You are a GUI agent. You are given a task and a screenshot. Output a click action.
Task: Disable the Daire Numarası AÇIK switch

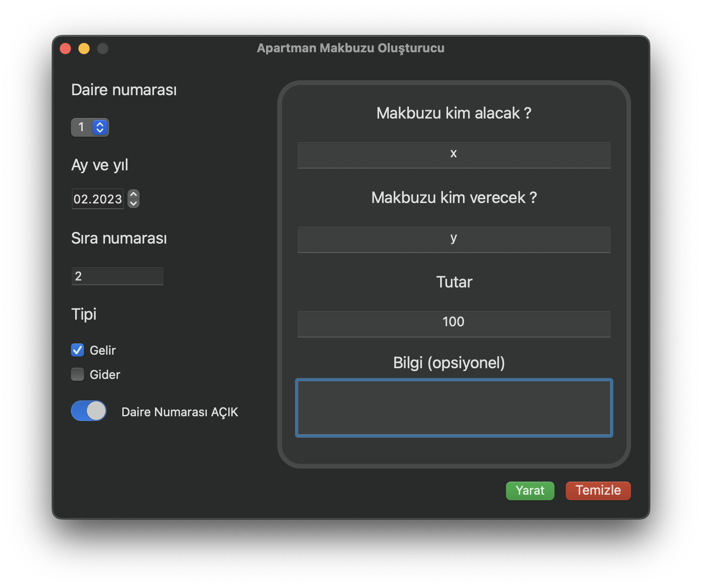pyautogui.click(x=88, y=411)
